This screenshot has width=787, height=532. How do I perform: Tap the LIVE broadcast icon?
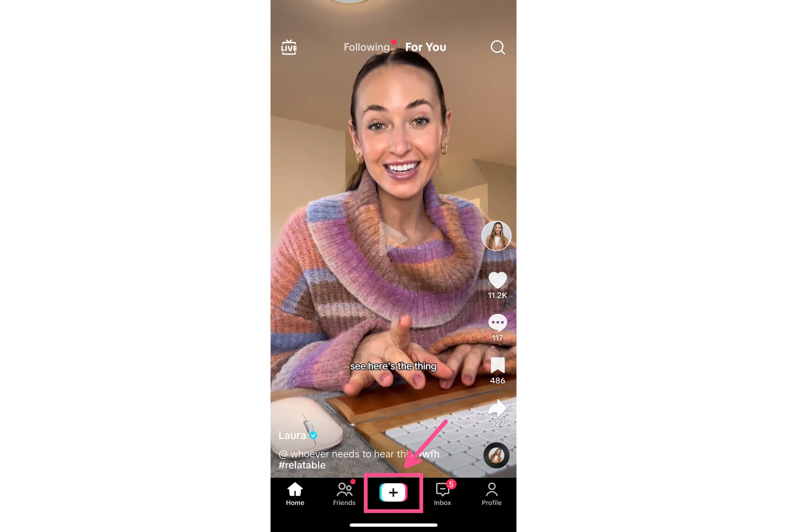(x=289, y=46)
